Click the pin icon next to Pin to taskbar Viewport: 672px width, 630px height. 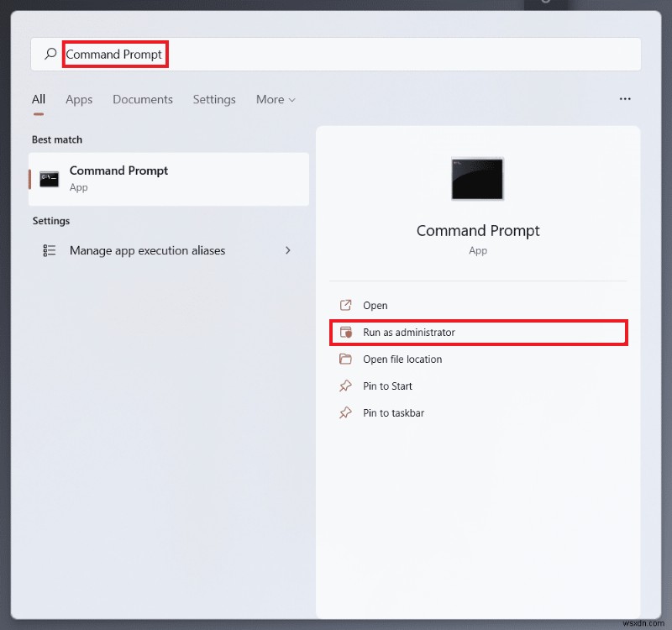coord(346,412)
